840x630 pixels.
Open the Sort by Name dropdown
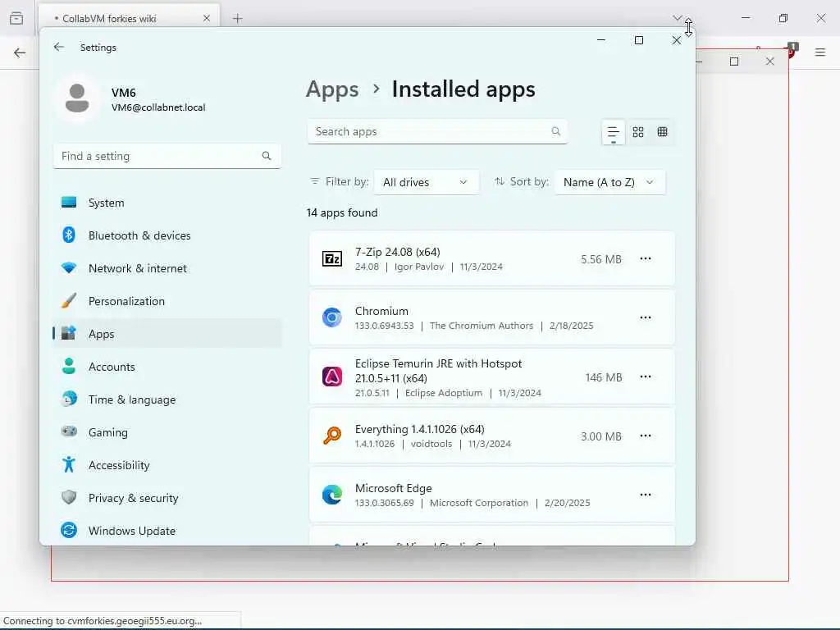[x=609, y=182]
